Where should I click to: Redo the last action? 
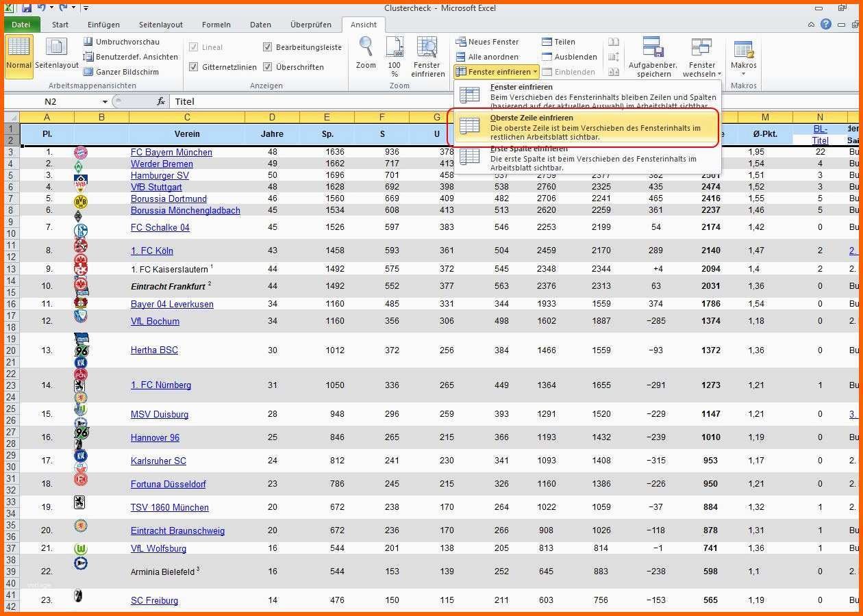pyautogui.click(x=63, y=8)
